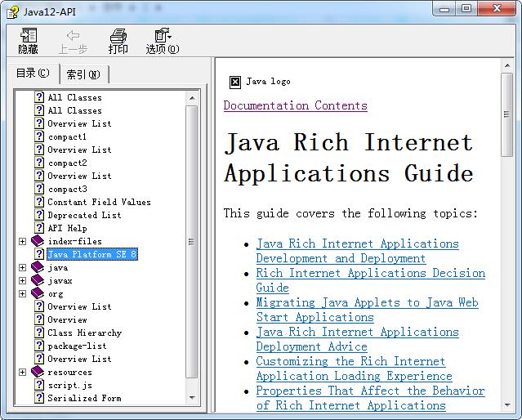The height and width of the screenshot is (420, 522).
Task: Click the topic icon beside Deprecated List
Action: point(39,215)
